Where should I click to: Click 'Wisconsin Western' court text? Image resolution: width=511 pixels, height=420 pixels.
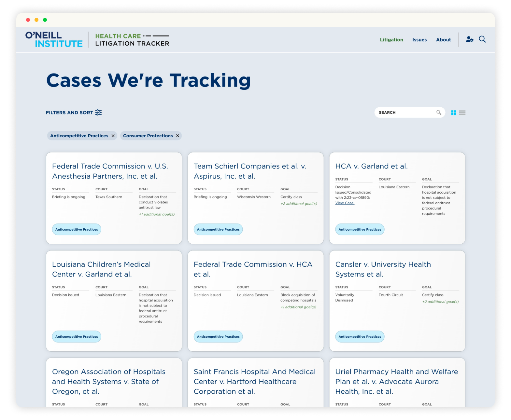[254, 197]
